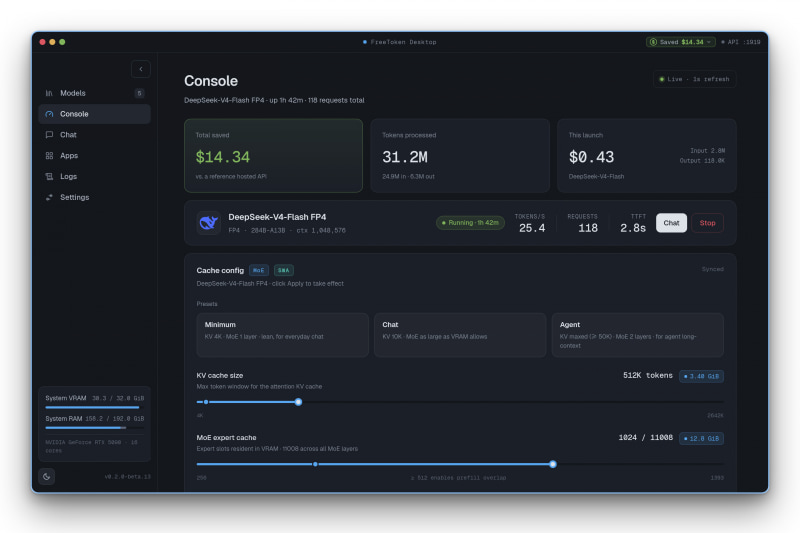Click the tokens/s value 25.4

pos(532,228)
